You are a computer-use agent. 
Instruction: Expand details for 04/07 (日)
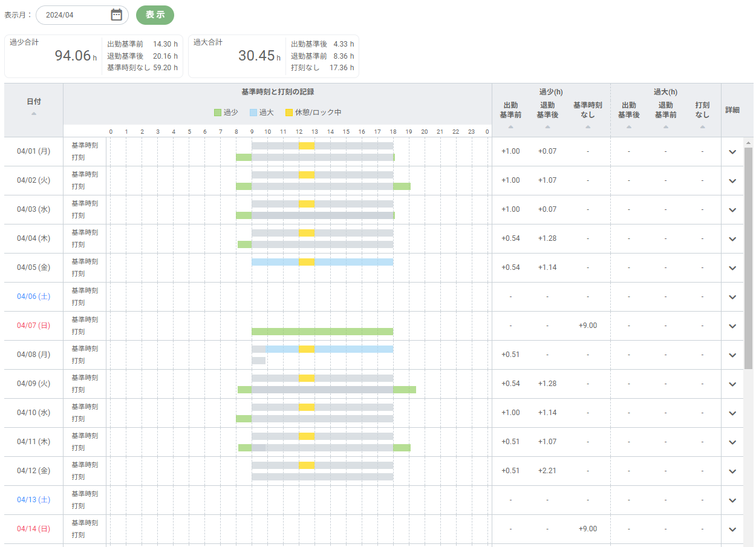click(732, 326)
